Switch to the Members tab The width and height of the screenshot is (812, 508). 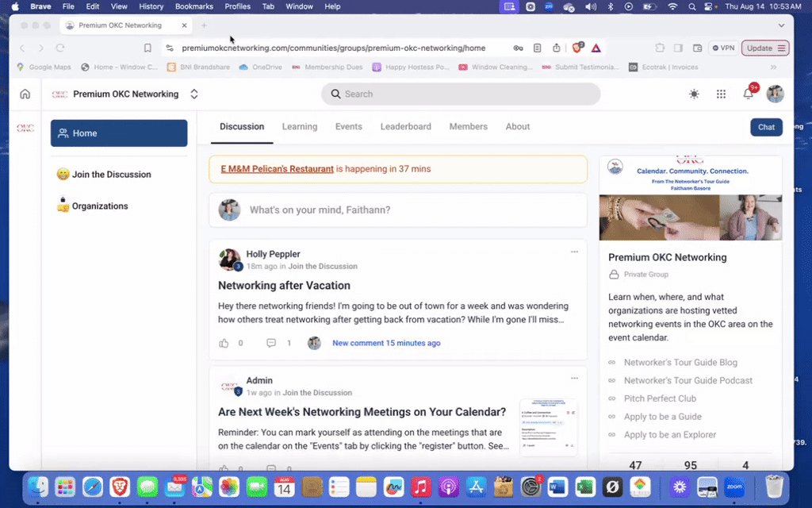point(468,126)
